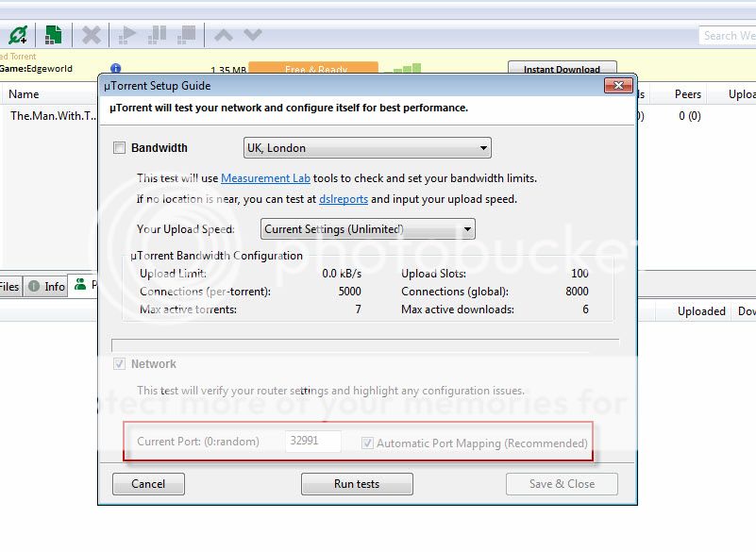Click the Cancel button
Viewport: 756px width, 552px height.
tap(148, 483)
